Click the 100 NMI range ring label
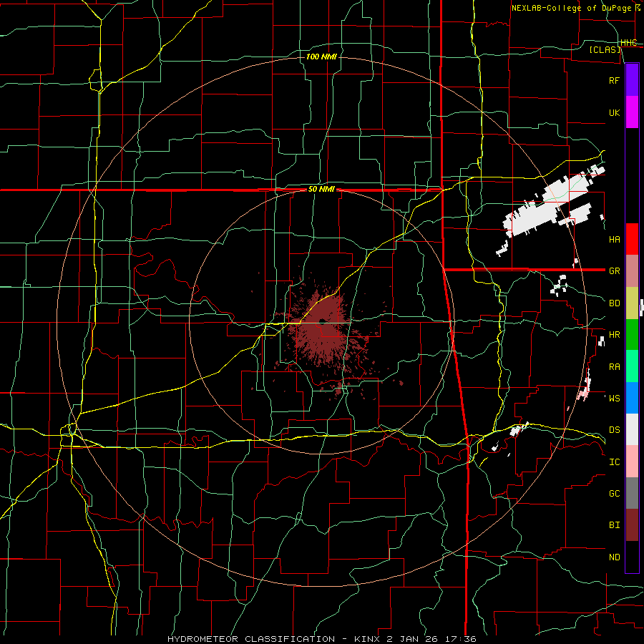644x644 pixels. pos(321,57)
